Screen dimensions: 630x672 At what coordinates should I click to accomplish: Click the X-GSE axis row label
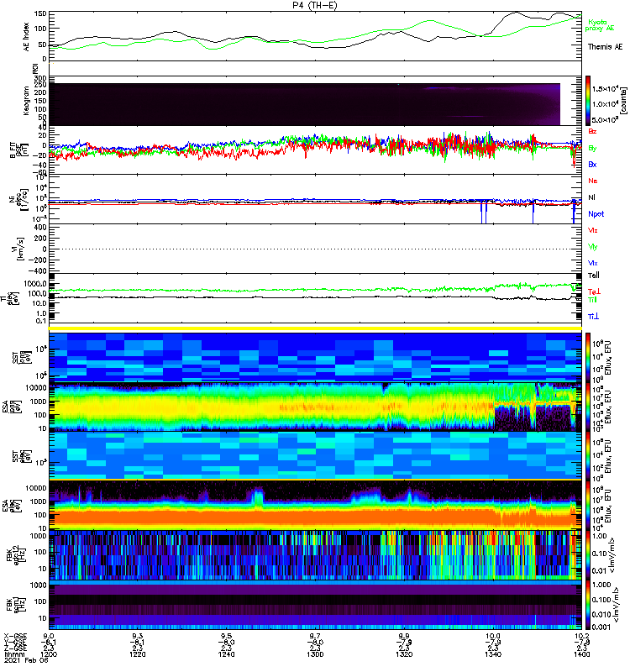[x=15, y=636]
